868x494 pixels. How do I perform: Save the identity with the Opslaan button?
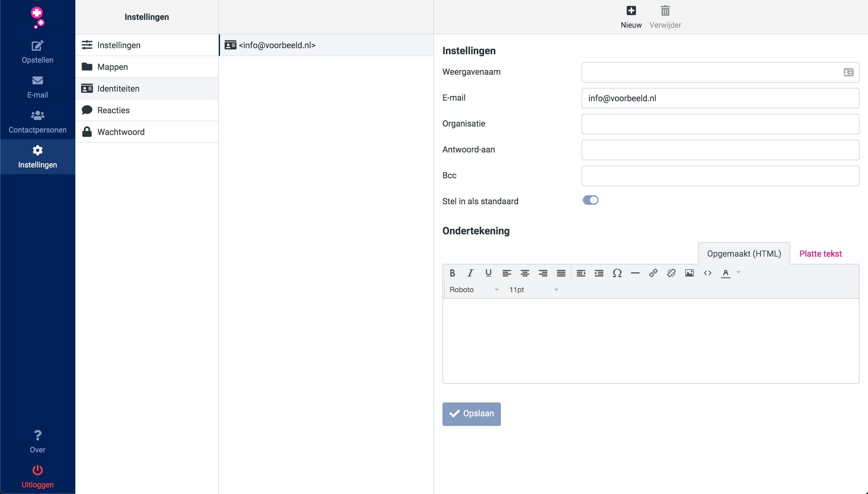[x=471, y=414]
